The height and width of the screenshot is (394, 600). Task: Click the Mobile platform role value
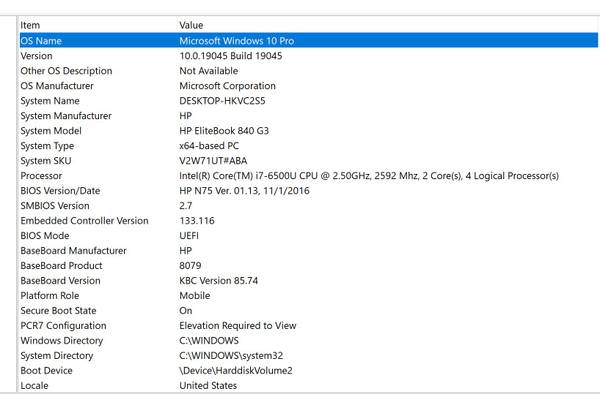tap(195, 295)
